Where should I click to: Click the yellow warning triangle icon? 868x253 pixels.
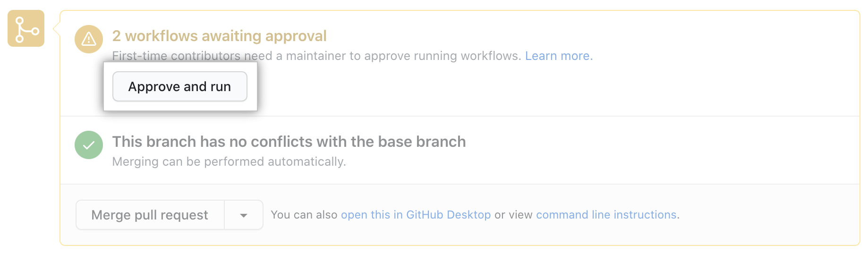tap(89, 39)
